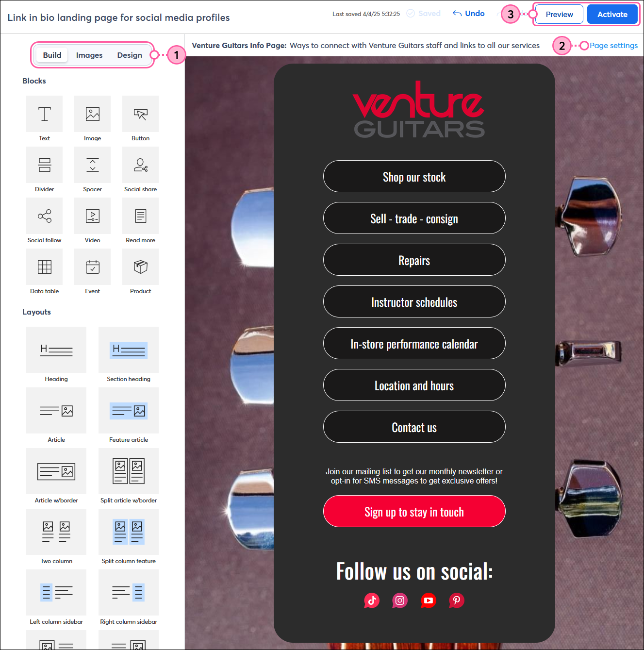Click the Repairs button
Screen dimensions: 644x650
click(414, 260)
